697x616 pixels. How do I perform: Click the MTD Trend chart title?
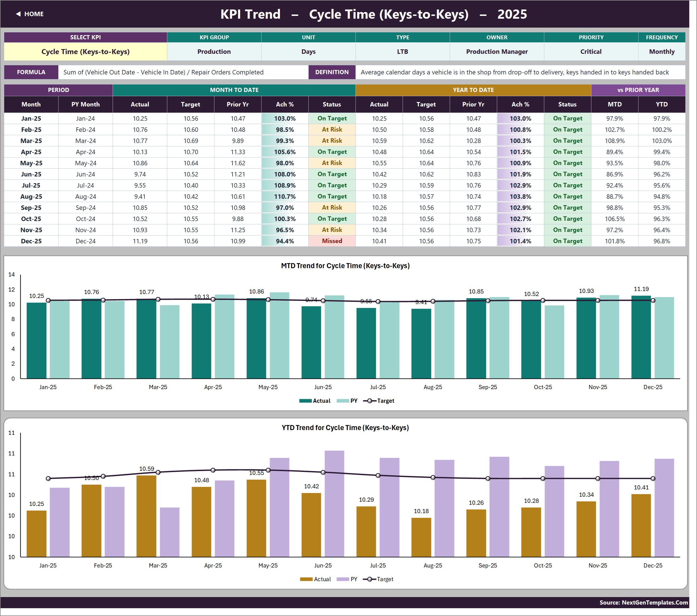345,266
